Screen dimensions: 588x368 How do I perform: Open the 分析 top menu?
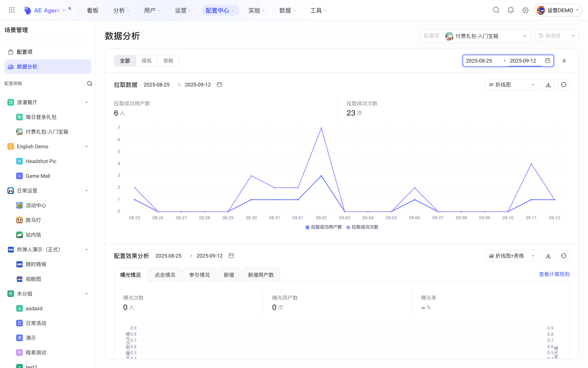click(x=121, y=10)
